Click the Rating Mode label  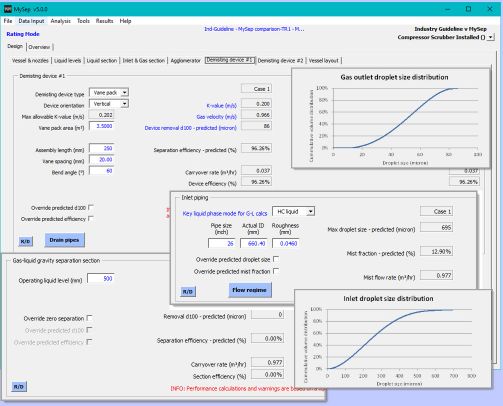(23, 34)
